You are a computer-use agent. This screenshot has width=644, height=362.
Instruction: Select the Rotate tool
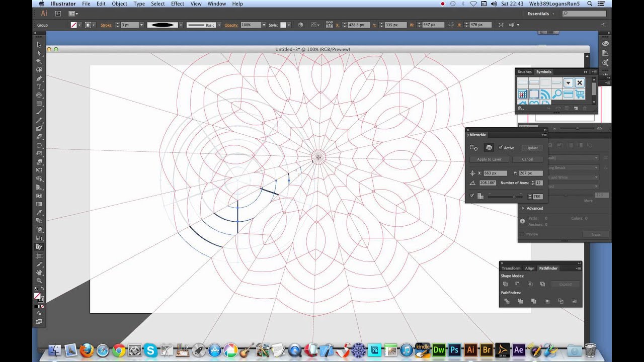(39, 145)
